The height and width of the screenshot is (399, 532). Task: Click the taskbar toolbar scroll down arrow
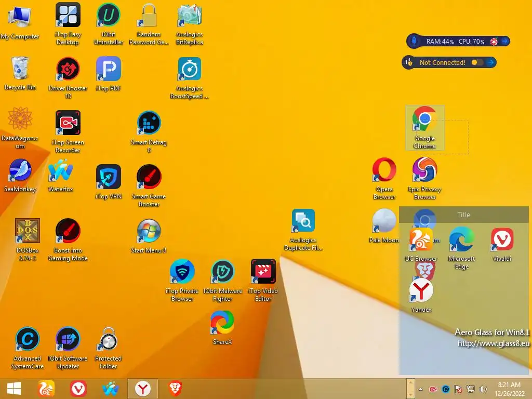tap(410, 394)
